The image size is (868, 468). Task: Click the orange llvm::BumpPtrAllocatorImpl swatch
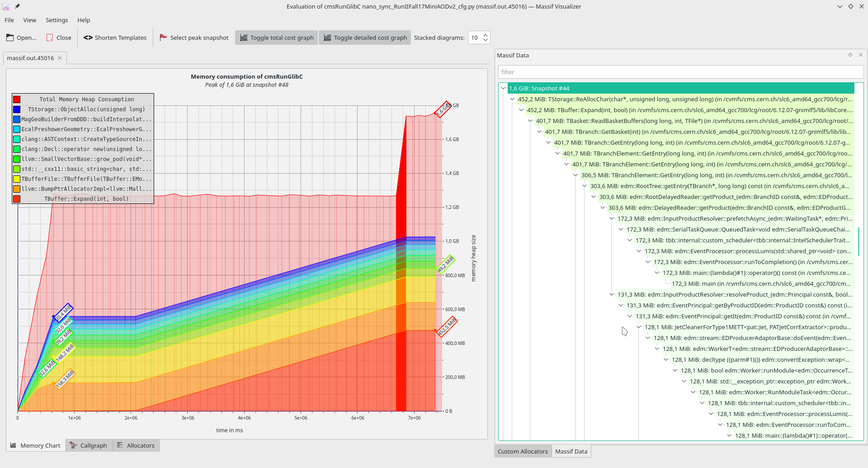point(17,189)
